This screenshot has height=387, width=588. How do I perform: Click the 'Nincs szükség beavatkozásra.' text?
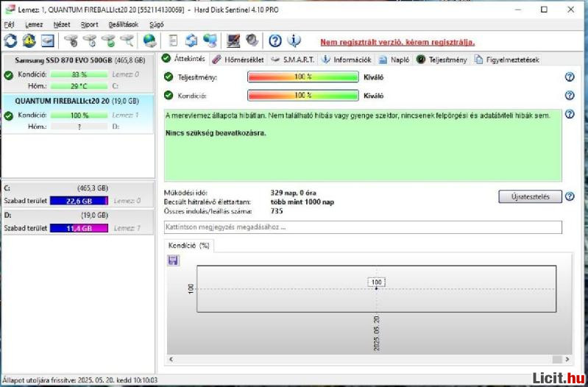216,133
